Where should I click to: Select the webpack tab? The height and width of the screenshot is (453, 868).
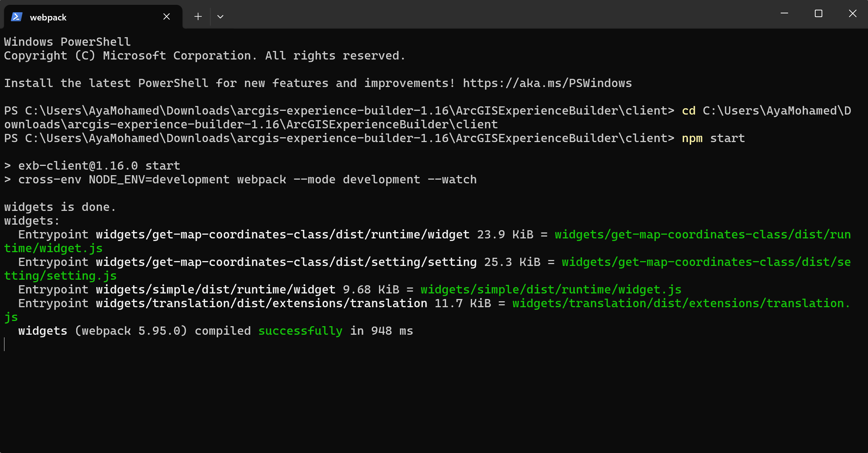[x=74, y=17]
